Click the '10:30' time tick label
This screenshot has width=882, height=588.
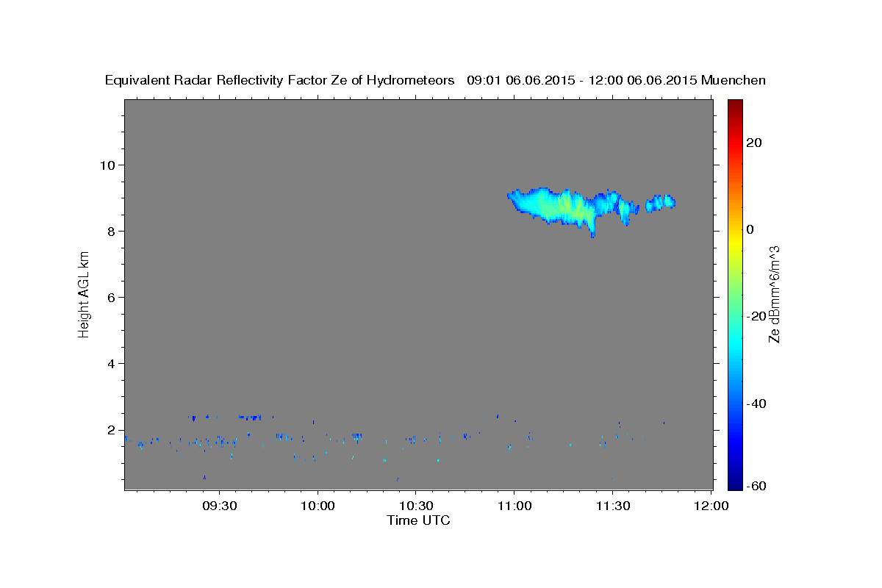415,506
